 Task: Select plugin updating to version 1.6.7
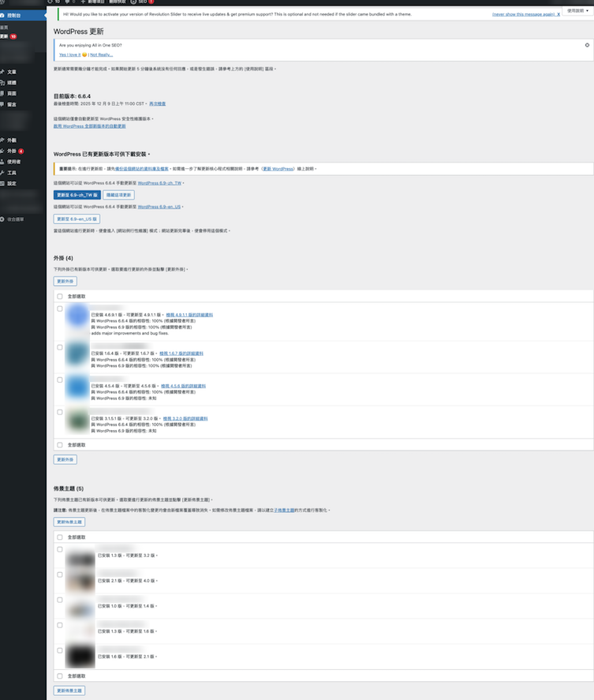(60, 347)
